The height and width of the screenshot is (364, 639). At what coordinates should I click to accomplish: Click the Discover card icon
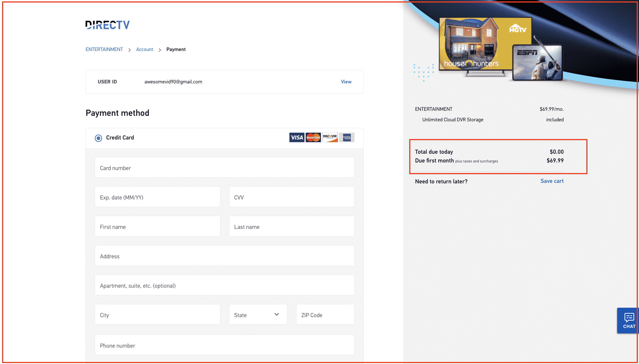[x=330, y=137]
